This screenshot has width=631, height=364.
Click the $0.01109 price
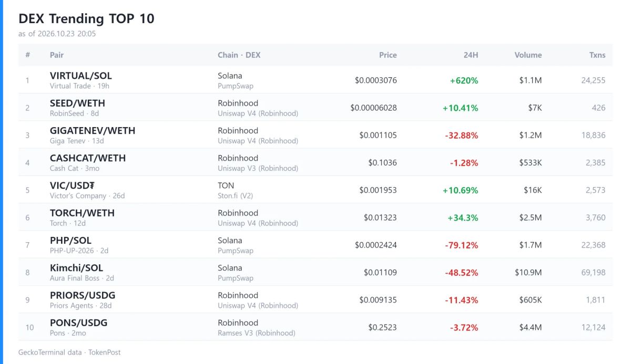pos(380,273)
